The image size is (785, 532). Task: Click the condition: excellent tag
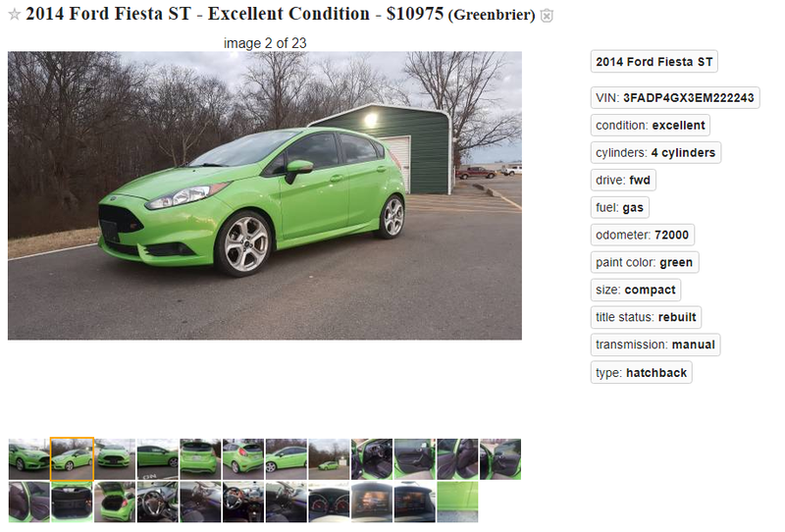click(650, 126)
